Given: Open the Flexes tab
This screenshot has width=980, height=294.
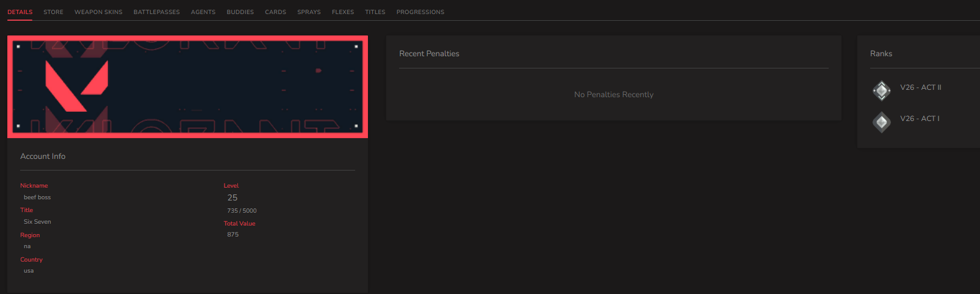Looking at the screenshot, I should [x=343, y=12].
